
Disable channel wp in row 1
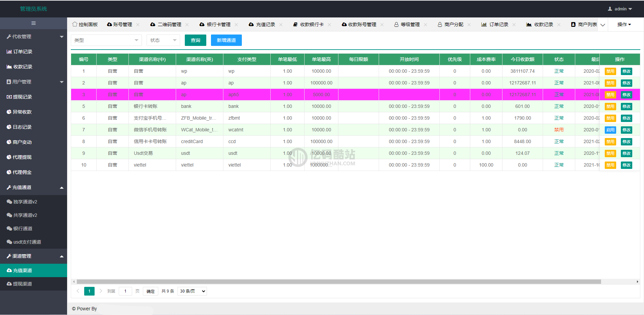point(610,71)
